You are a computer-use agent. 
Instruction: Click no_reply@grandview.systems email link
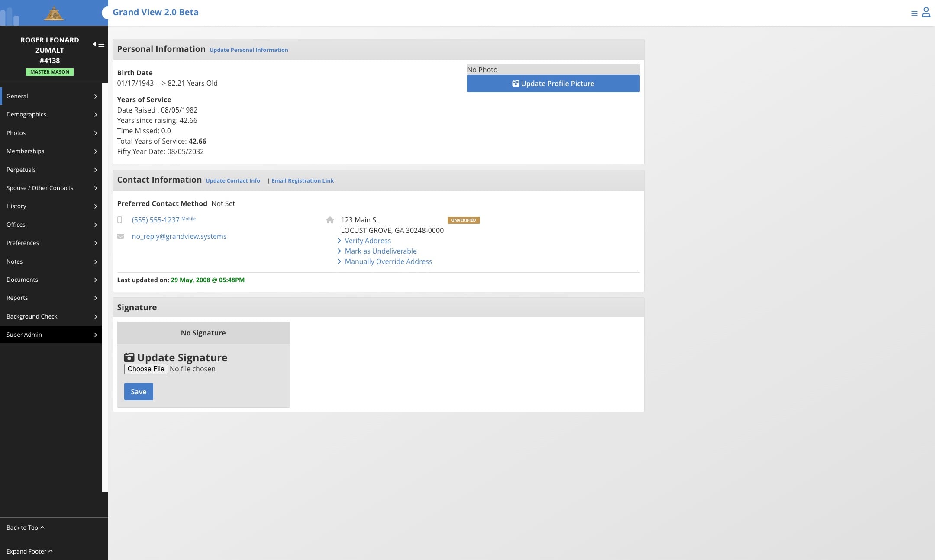coord(179,236)
